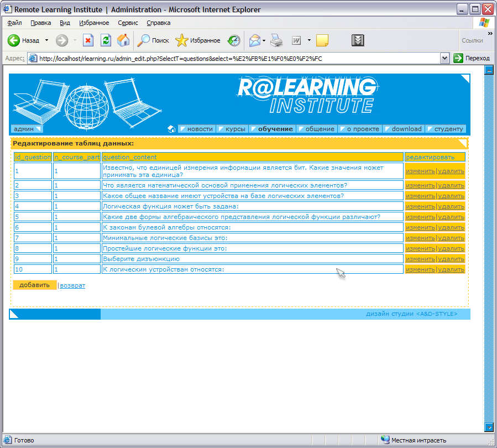Open the о проекте tab
The height and width of the screenshot is (448, 497).
[360, 129]
